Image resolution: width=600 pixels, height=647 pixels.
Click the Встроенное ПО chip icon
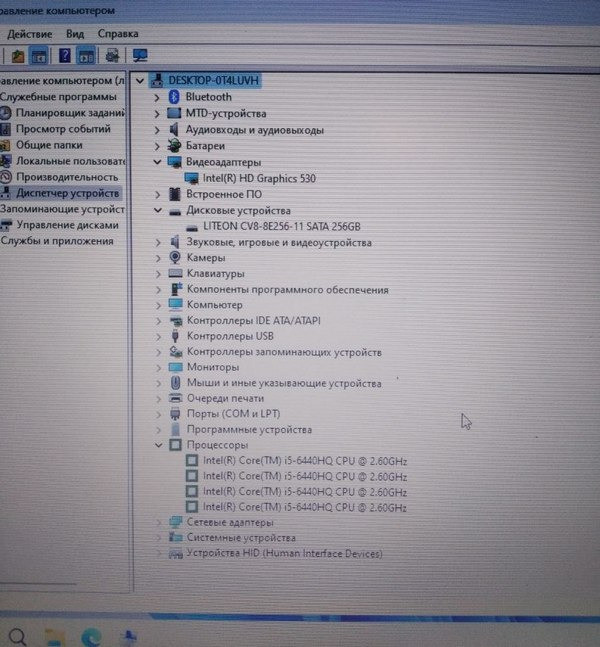[175, 194]
